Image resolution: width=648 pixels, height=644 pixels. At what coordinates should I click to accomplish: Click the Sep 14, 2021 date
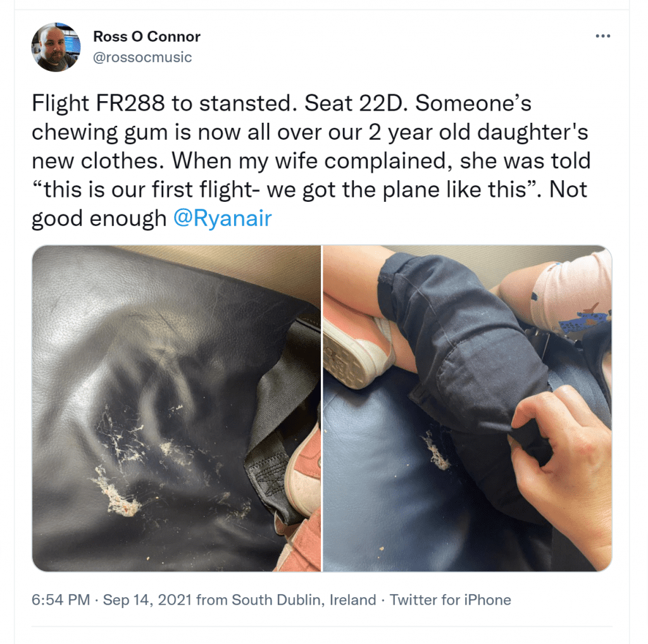click(x=147, y=600)
